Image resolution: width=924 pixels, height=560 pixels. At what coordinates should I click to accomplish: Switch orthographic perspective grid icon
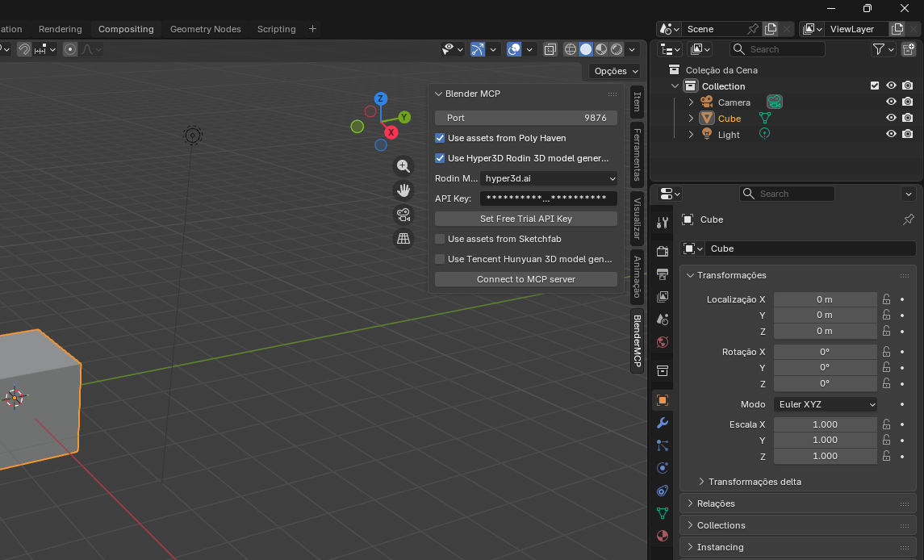[x=403, y=239]
